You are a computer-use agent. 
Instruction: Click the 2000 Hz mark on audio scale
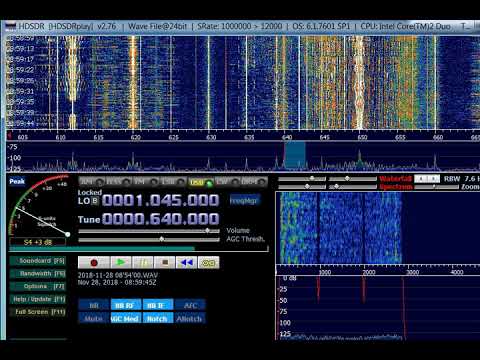(369, 272)
